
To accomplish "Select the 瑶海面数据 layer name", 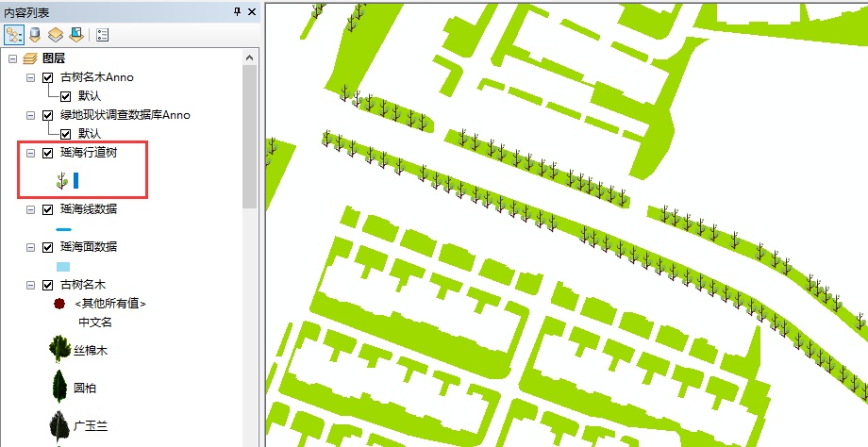I will pyautogui.click(x=89, y=247).
